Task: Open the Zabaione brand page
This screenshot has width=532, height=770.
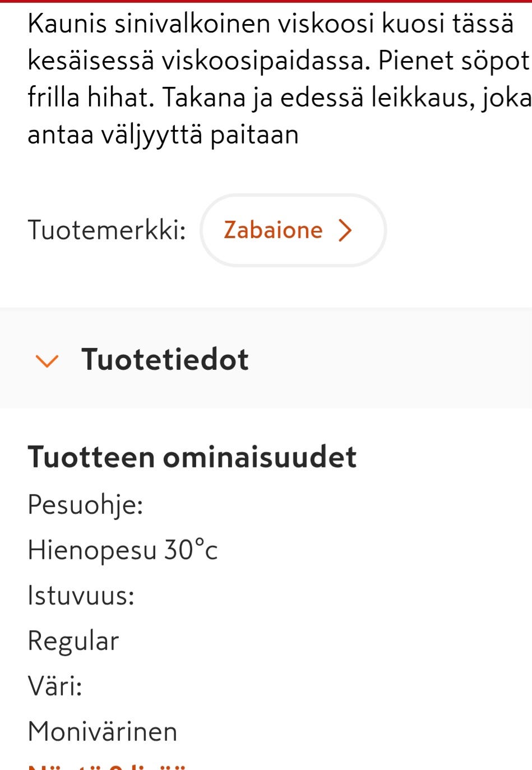Action: point(273,230)
